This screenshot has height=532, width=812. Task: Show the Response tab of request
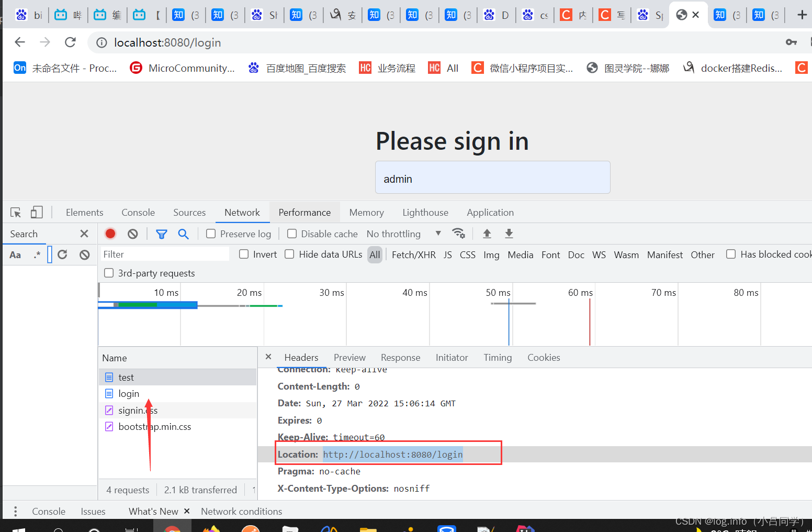[400, 358]
